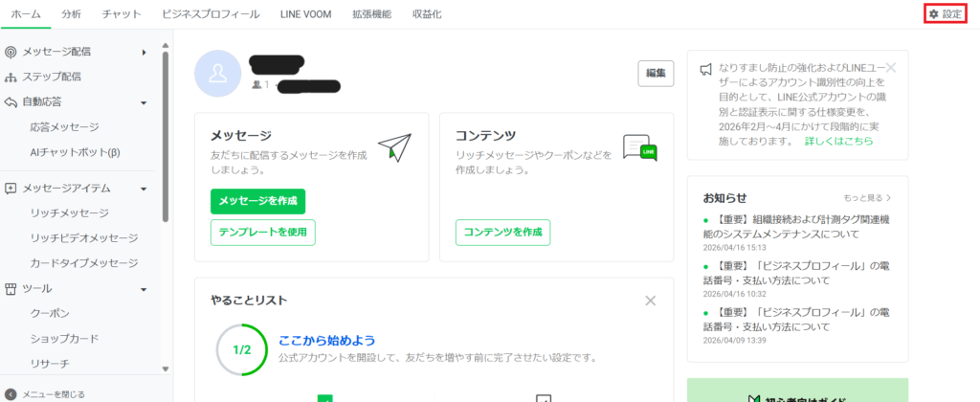The image size is (980, 402).
Task: Open the 詳しくはこちら link
Action: tap(837, 141)
